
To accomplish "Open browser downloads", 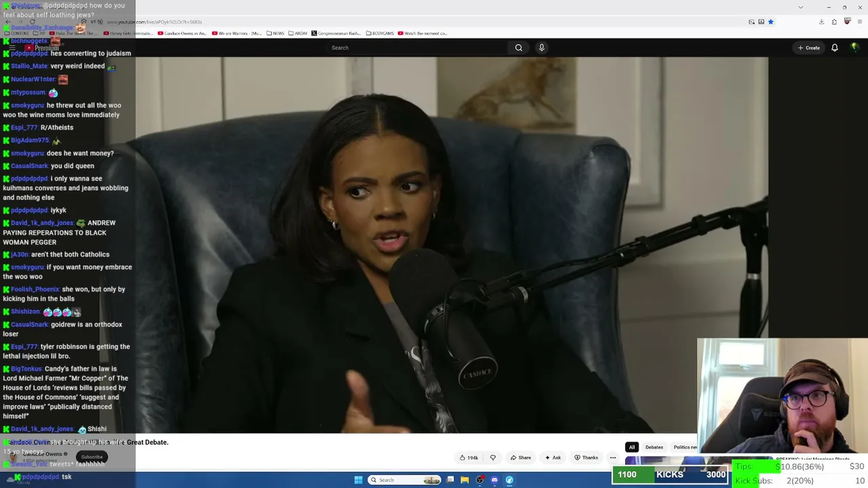I will coord(821,22).
